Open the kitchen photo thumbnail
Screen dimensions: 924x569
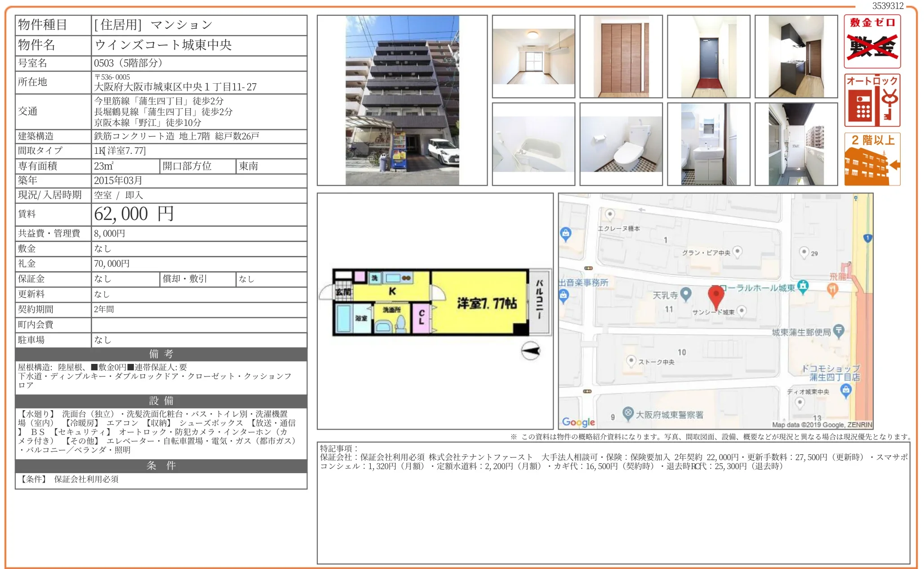[796, 57]
